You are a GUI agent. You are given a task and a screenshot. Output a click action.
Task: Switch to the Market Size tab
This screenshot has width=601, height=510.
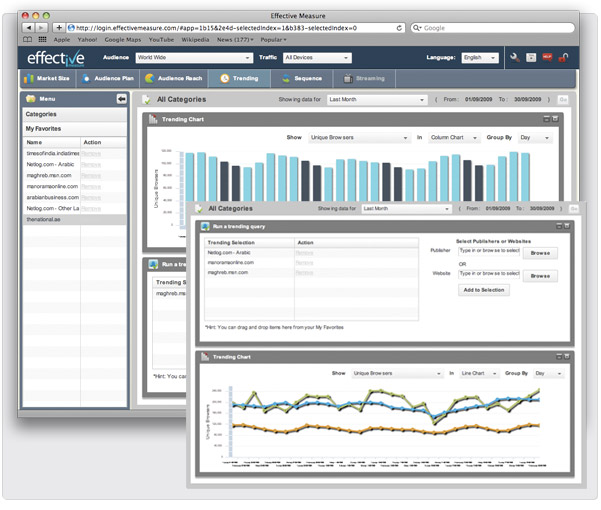[x=49, y=77]
